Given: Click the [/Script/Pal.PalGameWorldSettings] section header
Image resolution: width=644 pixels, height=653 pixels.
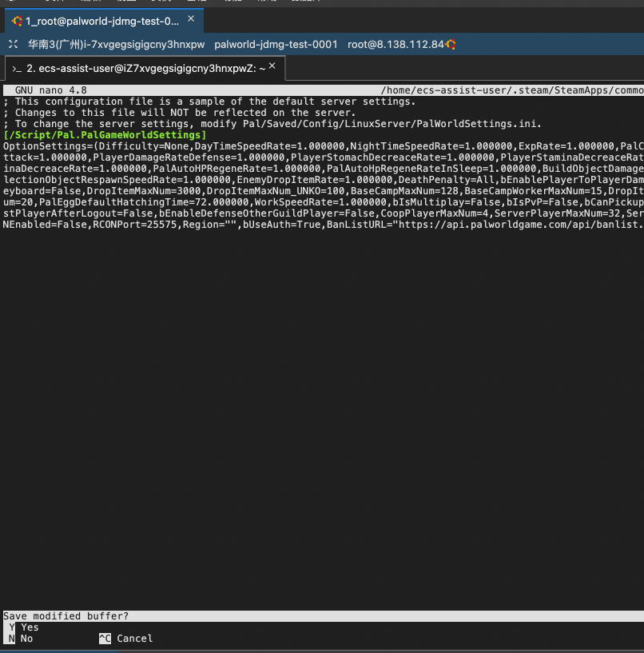Looking at the screenshot, I should point(105,135).
